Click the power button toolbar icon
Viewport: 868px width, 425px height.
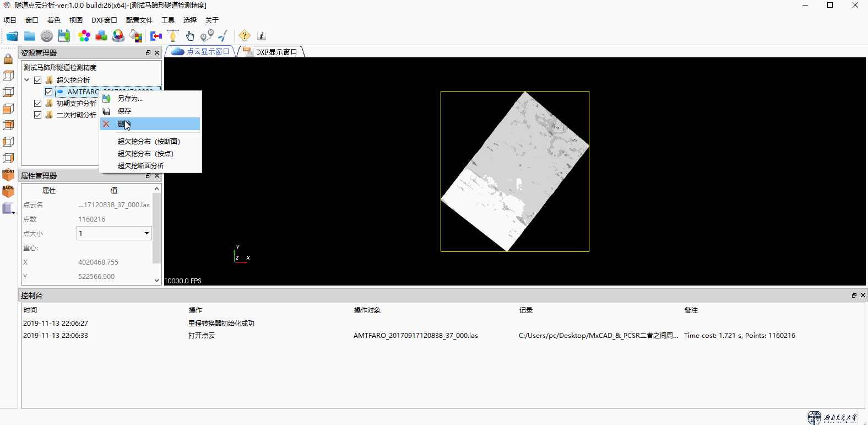[x=47, y=36]
